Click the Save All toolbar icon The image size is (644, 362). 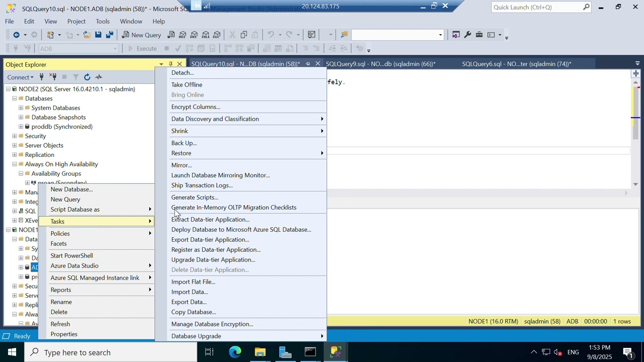tap(109, 35)
